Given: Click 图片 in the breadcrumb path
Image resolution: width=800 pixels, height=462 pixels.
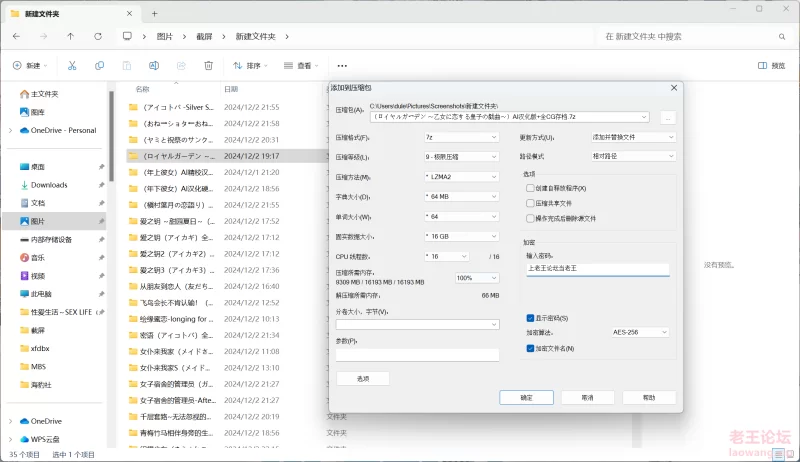Looking at the screenshot, I should (164, 36).
